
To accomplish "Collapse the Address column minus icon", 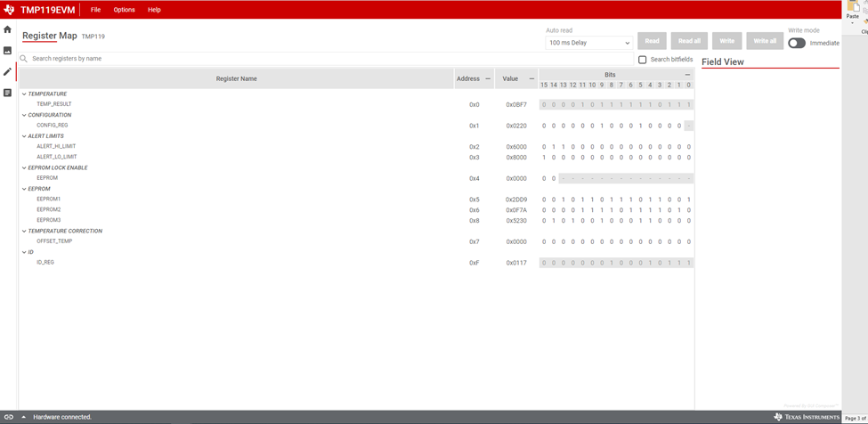I will click(x=488, y=78).
